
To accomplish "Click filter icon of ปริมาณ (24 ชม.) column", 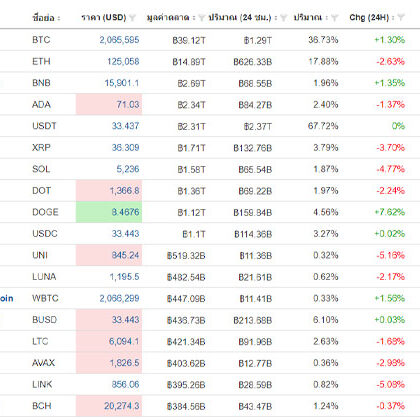I will (x=284, y=18).
